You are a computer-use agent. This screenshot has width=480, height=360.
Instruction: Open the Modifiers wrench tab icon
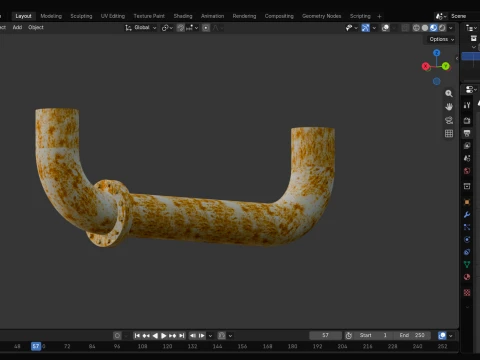[467, 215]
